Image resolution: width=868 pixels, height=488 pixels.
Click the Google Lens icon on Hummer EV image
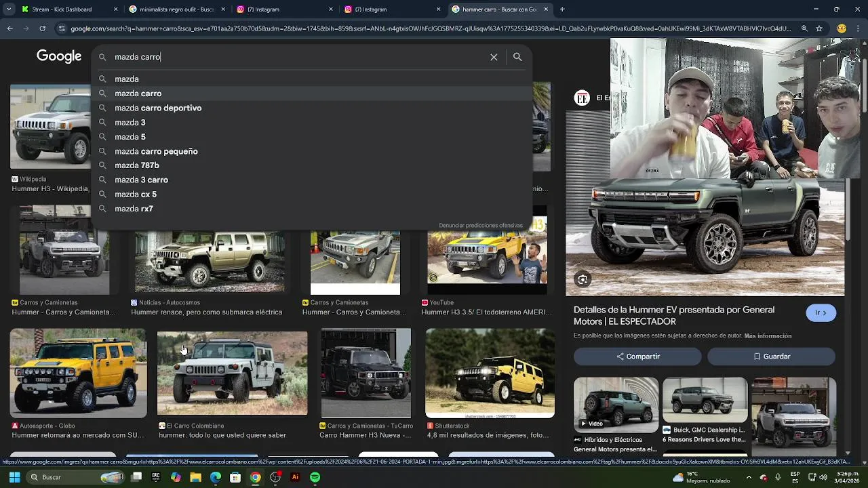[x=583, y=279]
